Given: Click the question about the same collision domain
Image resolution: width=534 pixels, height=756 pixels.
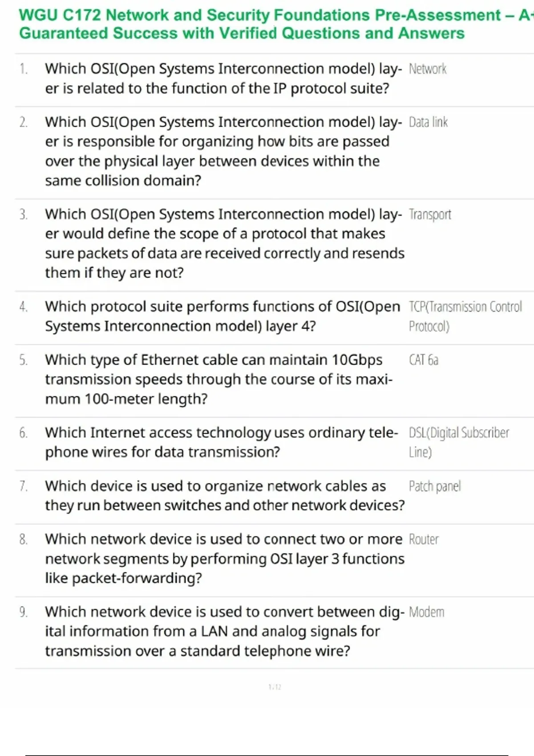Looking at the screenshot, I should click(218, 151).
